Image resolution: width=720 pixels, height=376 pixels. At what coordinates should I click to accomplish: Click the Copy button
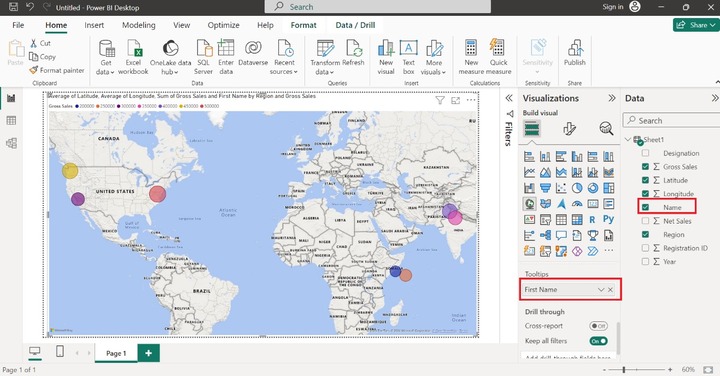pos(43,56)
